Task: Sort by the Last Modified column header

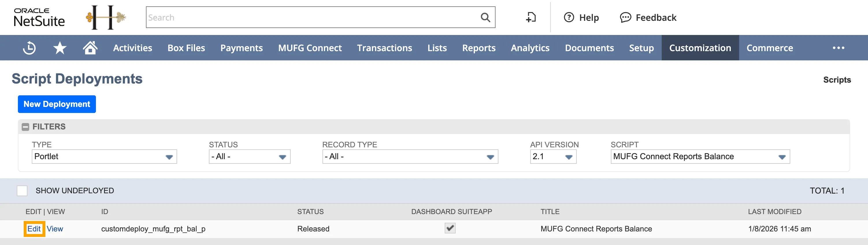Action: pyautogui.click(x=775, y=212)
